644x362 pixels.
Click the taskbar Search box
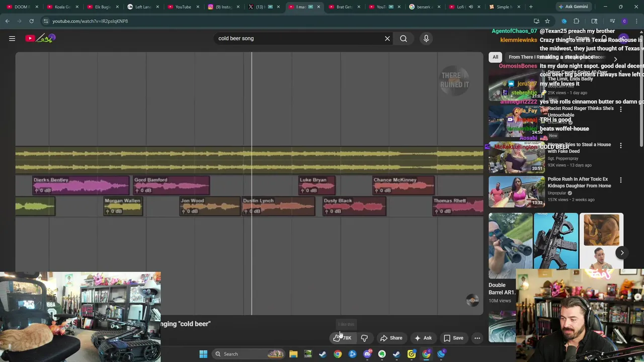(249, 354)
